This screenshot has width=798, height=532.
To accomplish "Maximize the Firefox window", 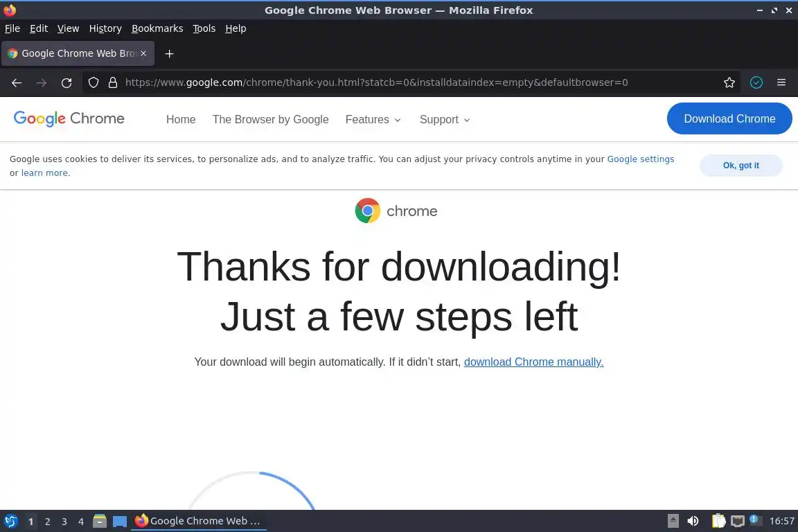I will [774, 10].
